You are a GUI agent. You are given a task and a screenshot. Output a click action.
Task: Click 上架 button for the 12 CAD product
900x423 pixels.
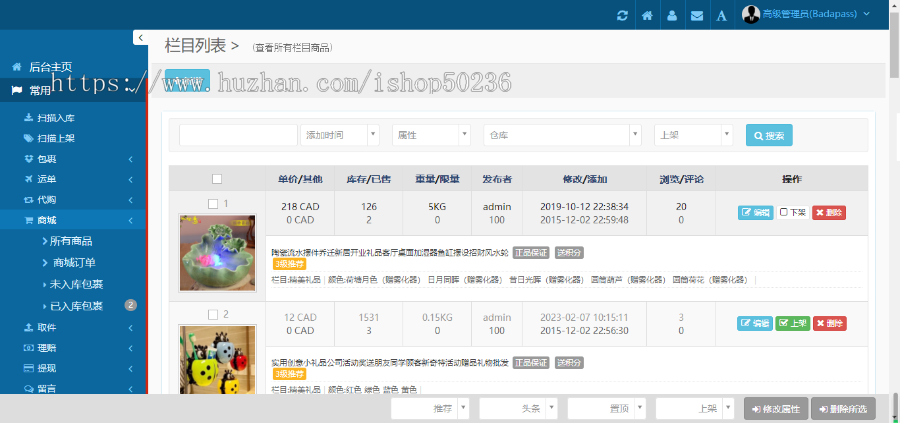point(793,323)
